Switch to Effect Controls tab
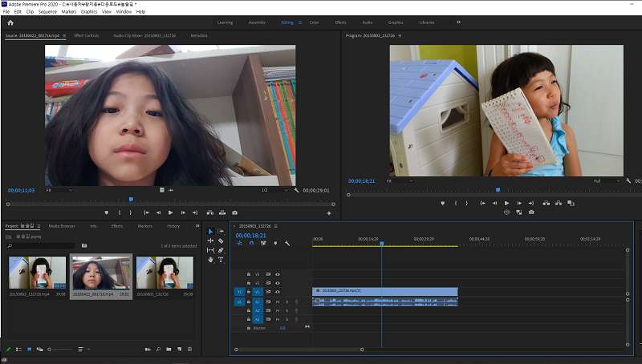Screen dimensions: 642x364 [x=87, y=35]
